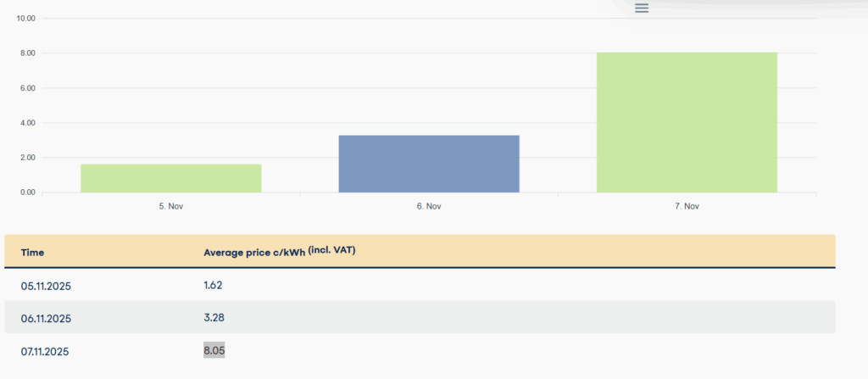The width and height of the screenshot is (868, 379).
Task: Select the 05.11.2025 date cell
Action: point(46,287)
